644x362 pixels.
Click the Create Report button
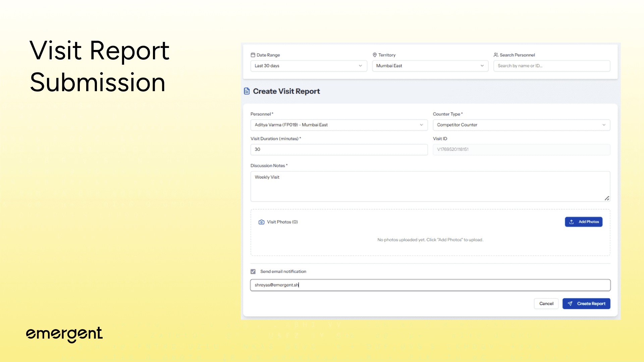586,304
